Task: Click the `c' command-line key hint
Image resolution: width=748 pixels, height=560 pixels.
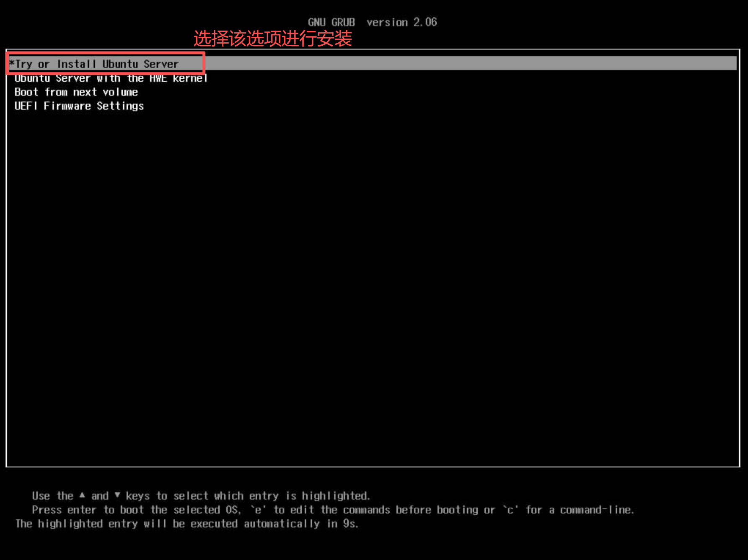Action: 510,510
